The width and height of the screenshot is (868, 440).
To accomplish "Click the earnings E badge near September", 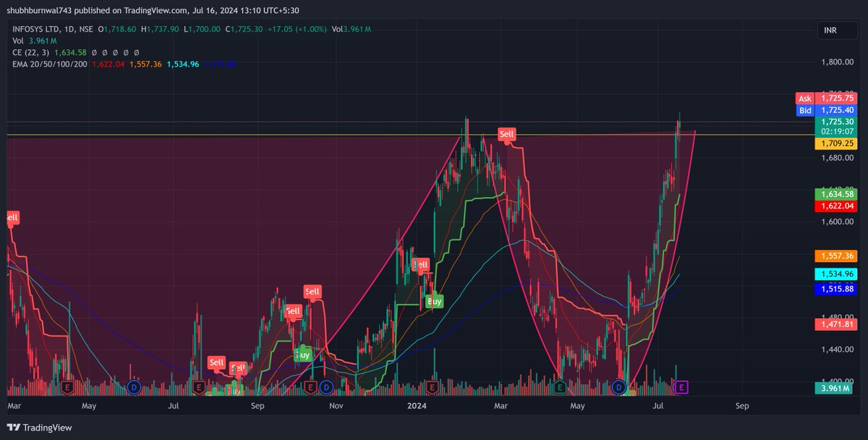I will tap(312, 387).
